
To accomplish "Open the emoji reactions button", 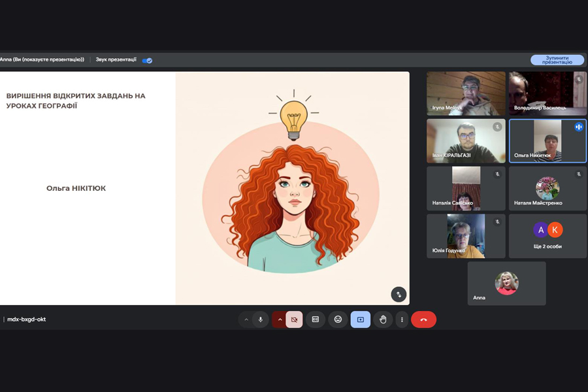I will 338,319.
